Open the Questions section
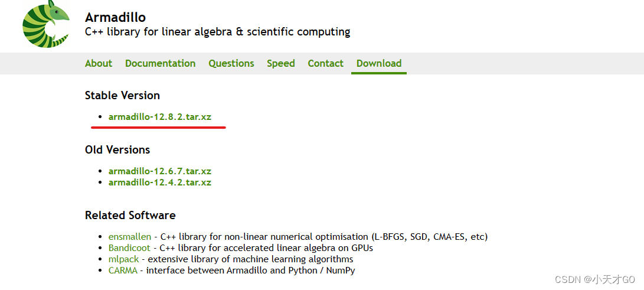Viewport: 644px width, 290px height. point(231,63)
